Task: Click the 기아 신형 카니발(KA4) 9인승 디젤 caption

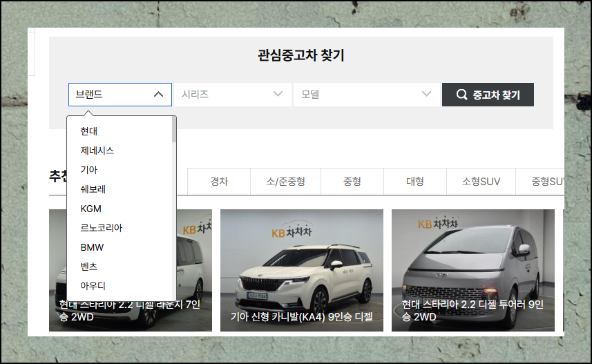Action: (x=302, y=316)
